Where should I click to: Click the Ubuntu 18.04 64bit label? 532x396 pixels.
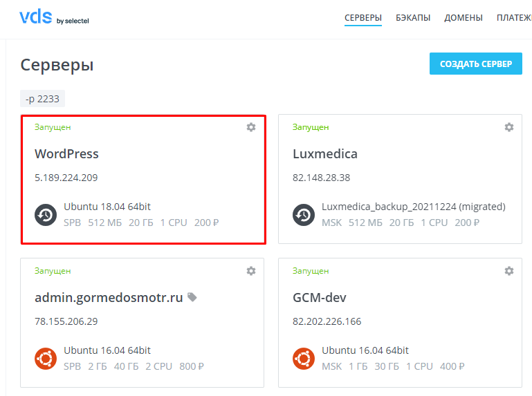pos(107,207)
